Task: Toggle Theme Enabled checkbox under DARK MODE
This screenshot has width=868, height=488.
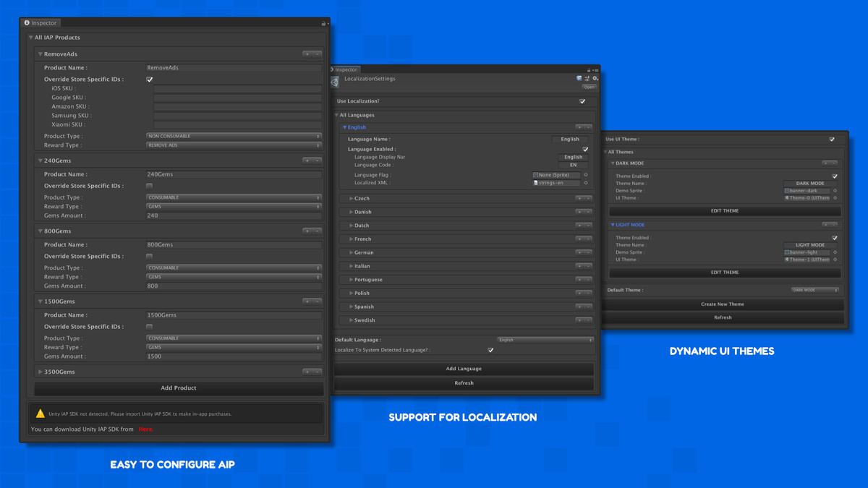Action: click(835, 176)
